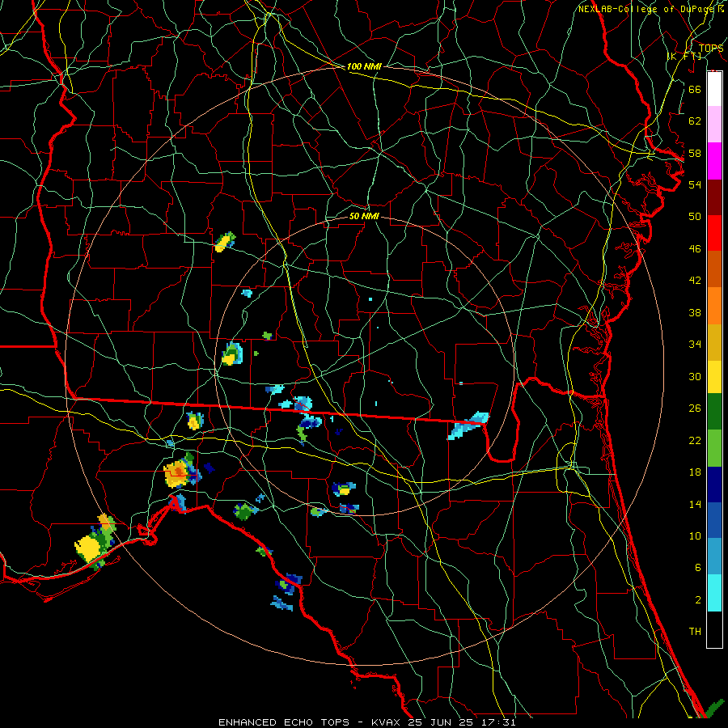Click the legend value 10
The image size is (728, 728).
(x=695, y=536)
